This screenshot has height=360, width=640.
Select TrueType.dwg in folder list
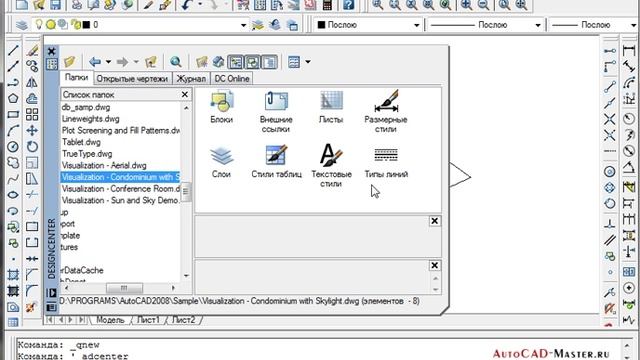(x=87, y=154)
